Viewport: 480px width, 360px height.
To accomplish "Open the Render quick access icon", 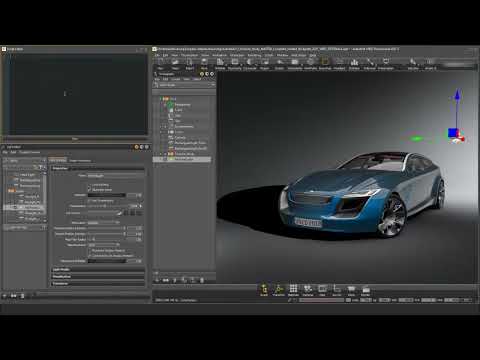I will (366, 289).
